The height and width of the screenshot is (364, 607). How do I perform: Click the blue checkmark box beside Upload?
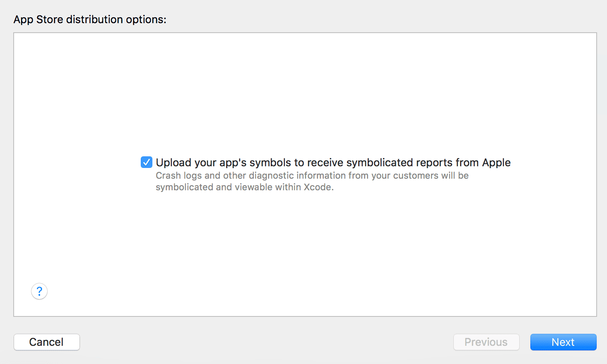pos(147,162)
